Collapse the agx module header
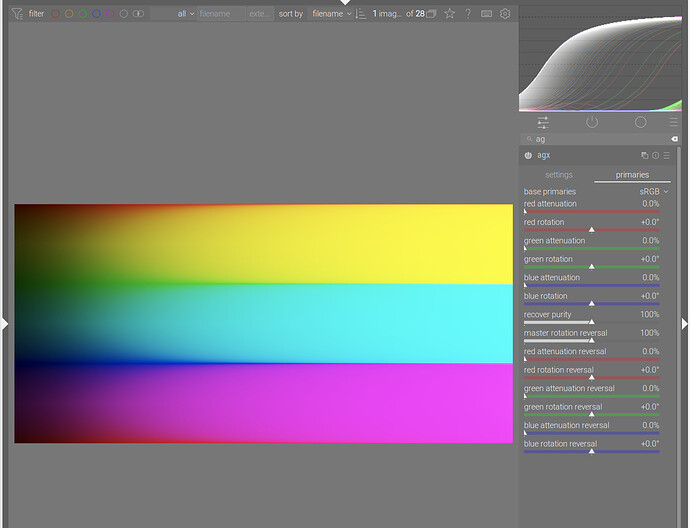The height and width of the screenshot is (528, 690). click(x=543, y=155)
